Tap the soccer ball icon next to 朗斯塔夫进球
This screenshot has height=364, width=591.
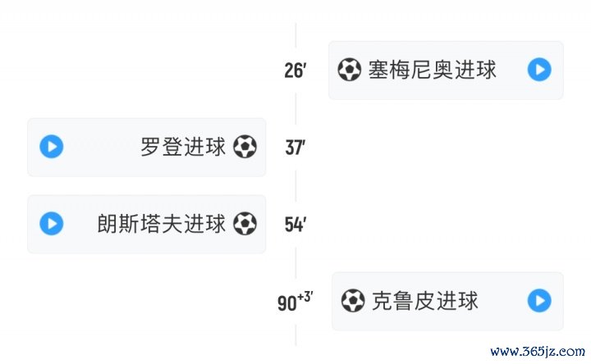(245, 223)
